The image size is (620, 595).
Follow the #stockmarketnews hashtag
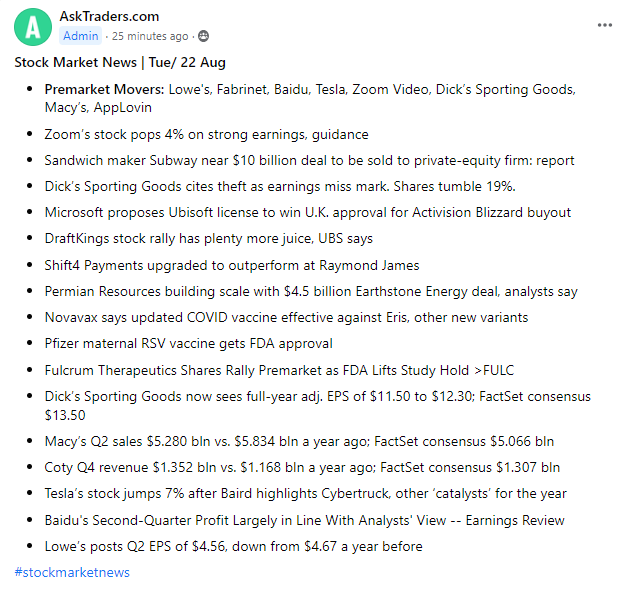pyautogui.click(x=72, y=573)
